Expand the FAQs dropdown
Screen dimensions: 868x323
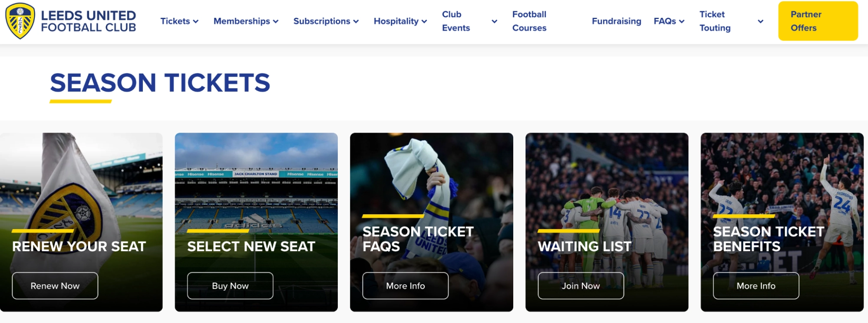[668, 20]
